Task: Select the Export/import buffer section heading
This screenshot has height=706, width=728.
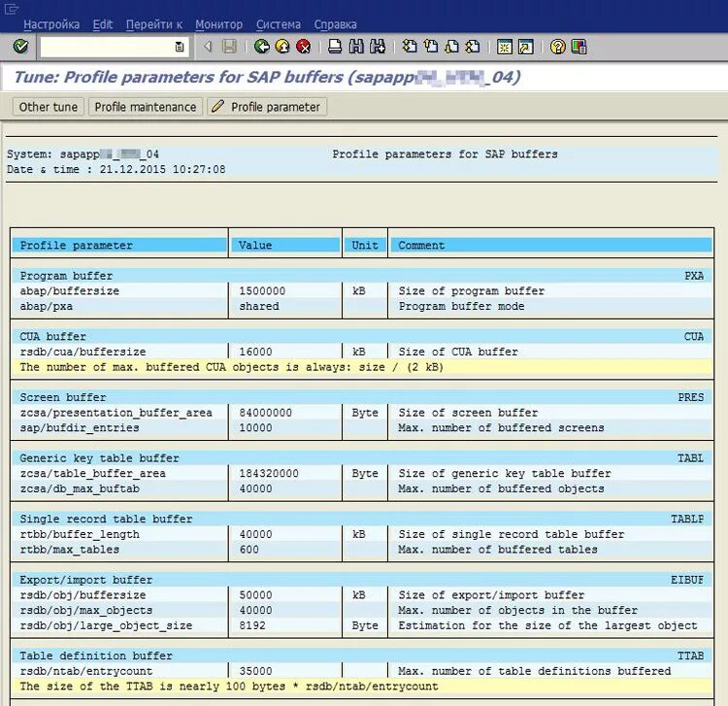Action: 85,580
